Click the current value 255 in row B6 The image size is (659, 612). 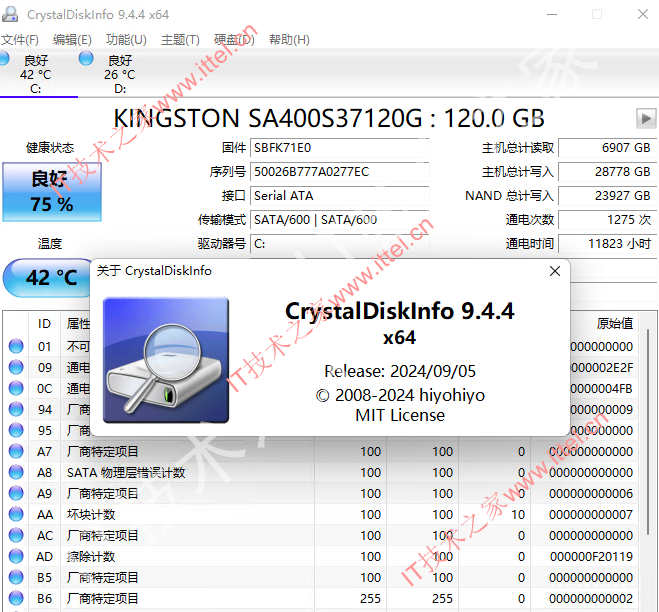(370, 599)
